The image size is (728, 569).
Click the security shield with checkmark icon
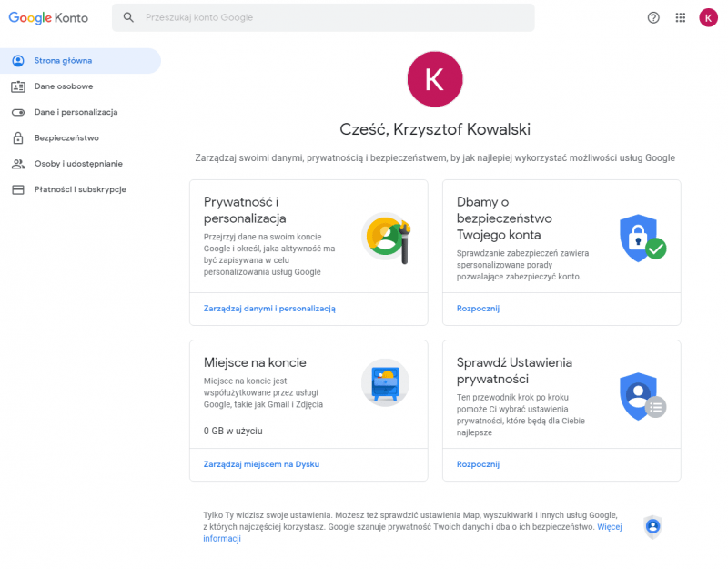click(x=642, y=239)
